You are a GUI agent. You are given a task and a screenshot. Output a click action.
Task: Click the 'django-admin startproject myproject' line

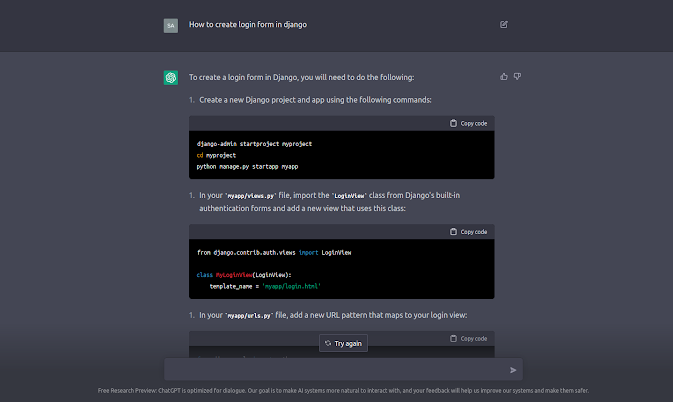[x=254, y=144]
